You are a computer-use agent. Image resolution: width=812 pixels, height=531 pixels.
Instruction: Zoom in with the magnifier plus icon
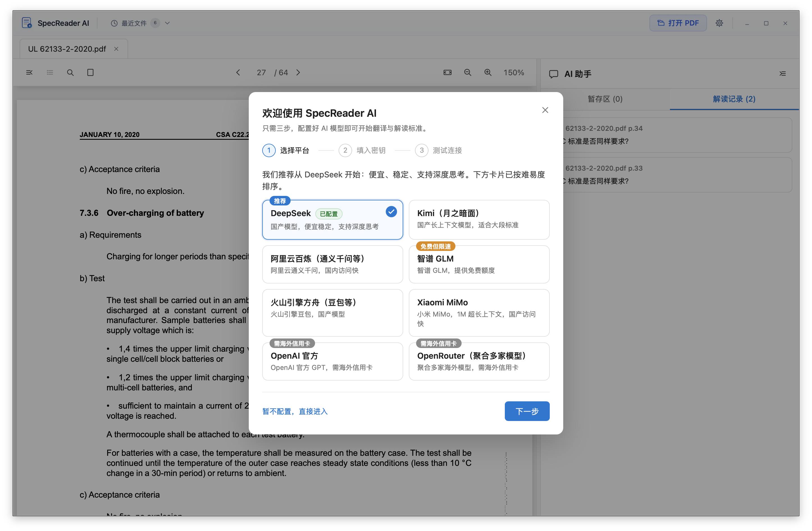click(x=488, y=72)
